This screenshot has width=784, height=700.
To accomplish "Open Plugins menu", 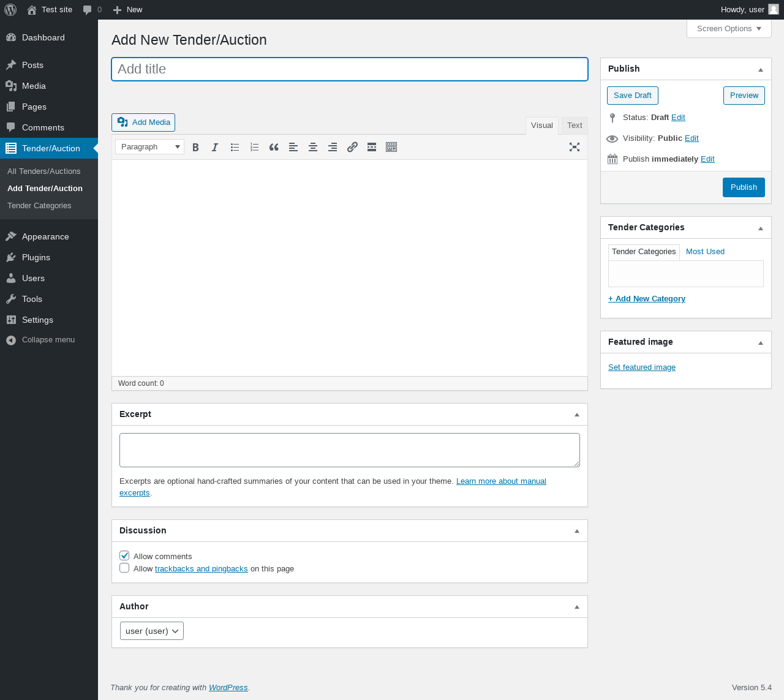I will tap(49, 257).
